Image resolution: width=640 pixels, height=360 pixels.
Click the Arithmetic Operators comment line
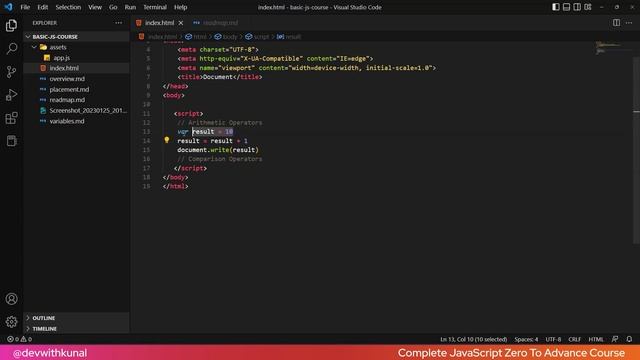pyautogui.click(x=220, y=122)
